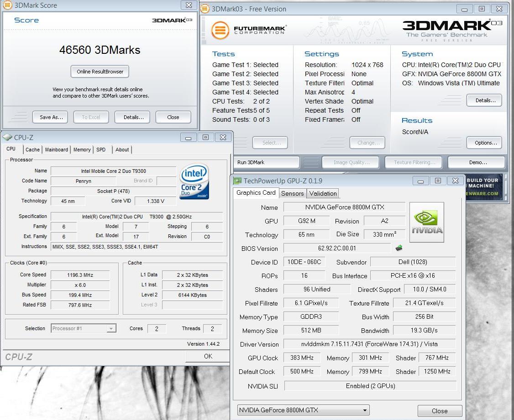Click the GPU-Z Name field

[345, 207]
